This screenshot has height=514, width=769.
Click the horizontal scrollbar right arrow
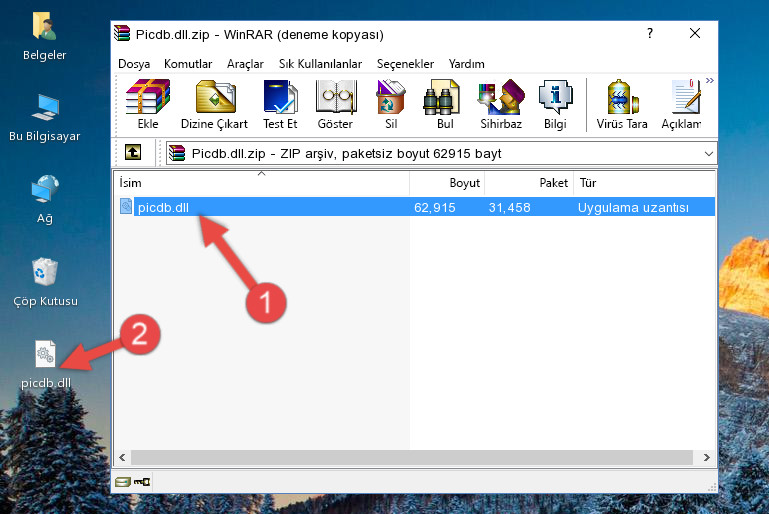(706, 458)
